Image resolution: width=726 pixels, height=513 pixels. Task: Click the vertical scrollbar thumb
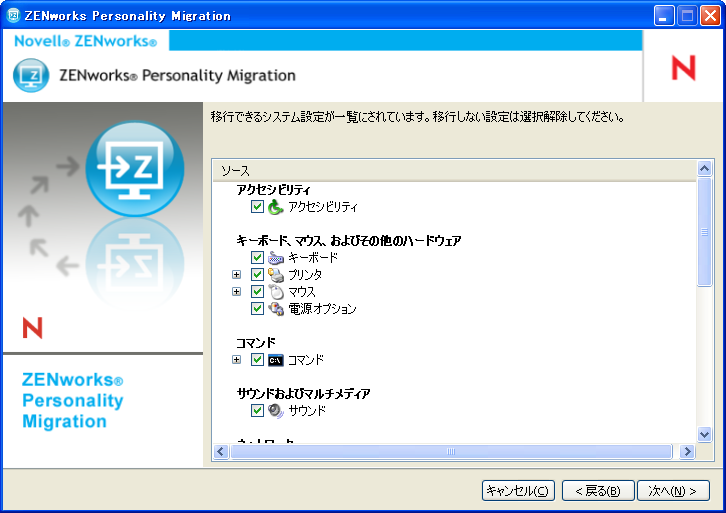[704, 232]
